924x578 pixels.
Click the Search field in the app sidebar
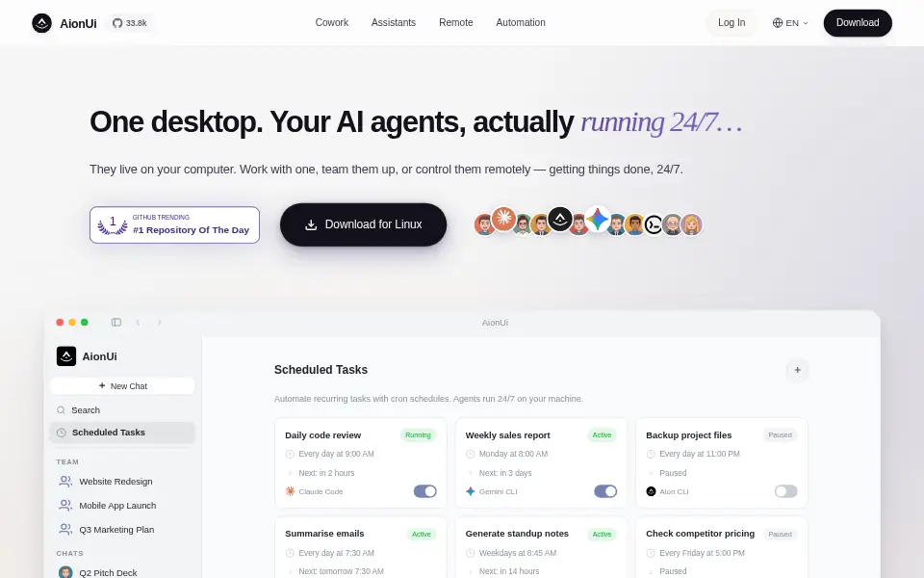click(122, 410)
